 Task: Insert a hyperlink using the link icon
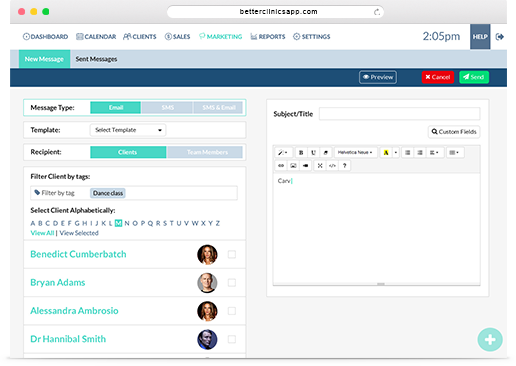pyautogui.click(x=281, y=165)
